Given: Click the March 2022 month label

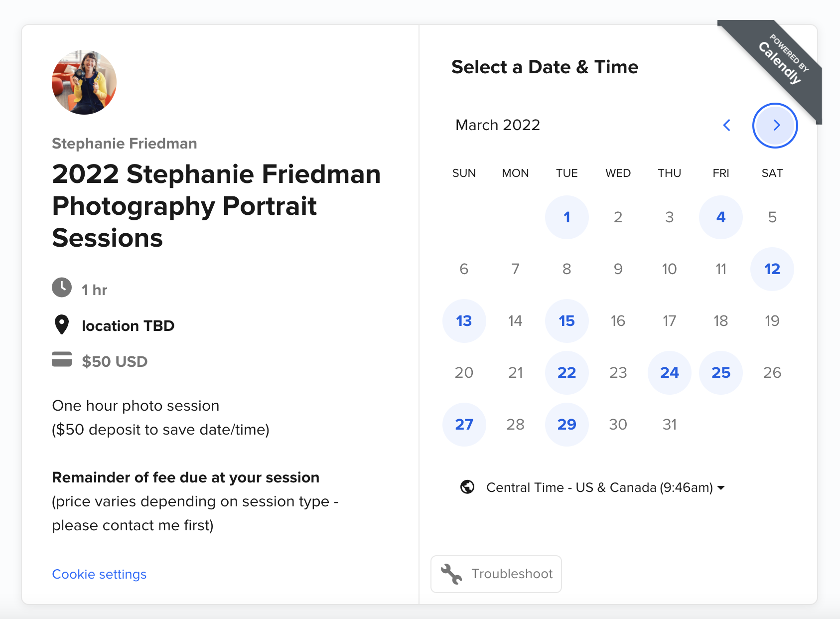Looking at the screenshot, I should pyautogui.click(x=497, y=125).
